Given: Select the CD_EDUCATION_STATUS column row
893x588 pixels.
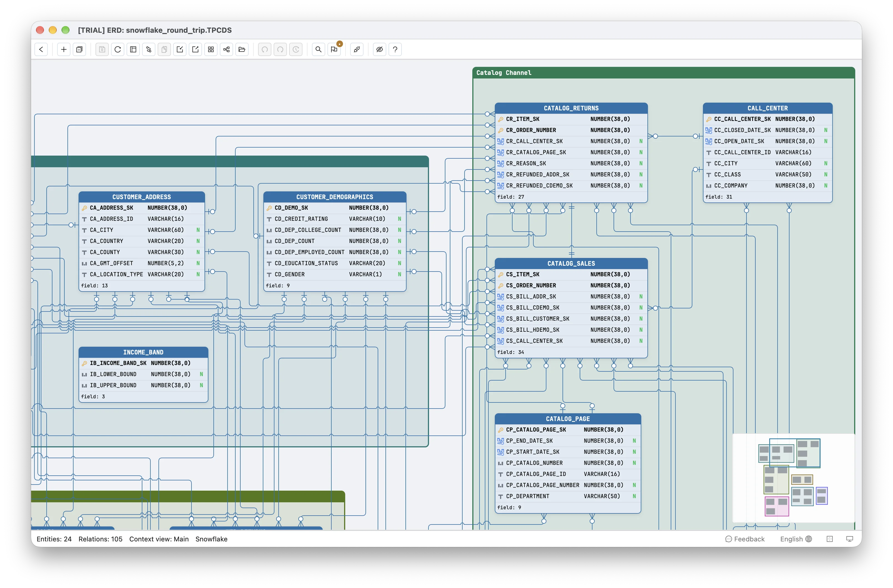Looking at the screenshot, I should click(335, 263).
